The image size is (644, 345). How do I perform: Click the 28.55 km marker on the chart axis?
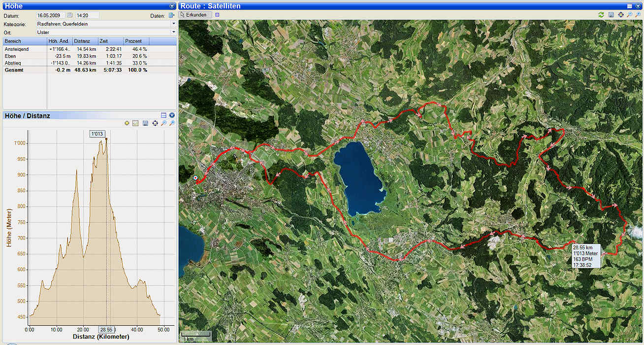(x=106, y=329)
